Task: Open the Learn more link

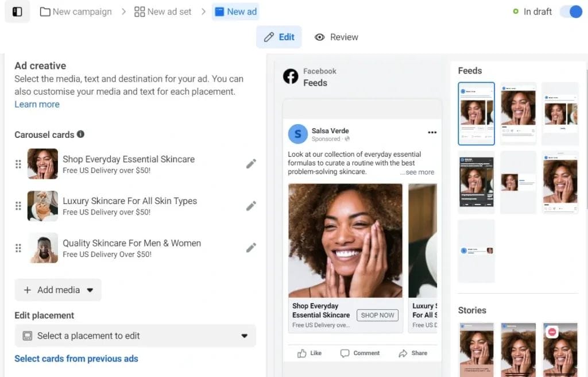Action: (36, 104)
